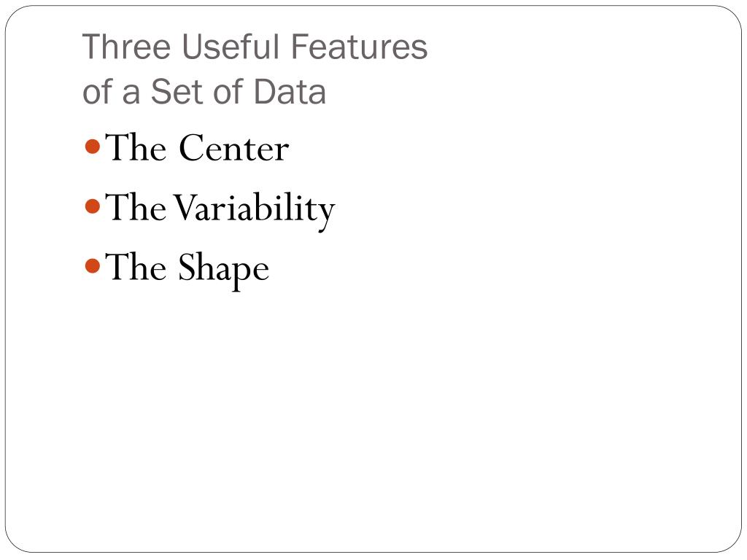Screen dimensions: 747x560
Task: Click the orange bullet beside The Variability
Action: (x=92, y=207)
